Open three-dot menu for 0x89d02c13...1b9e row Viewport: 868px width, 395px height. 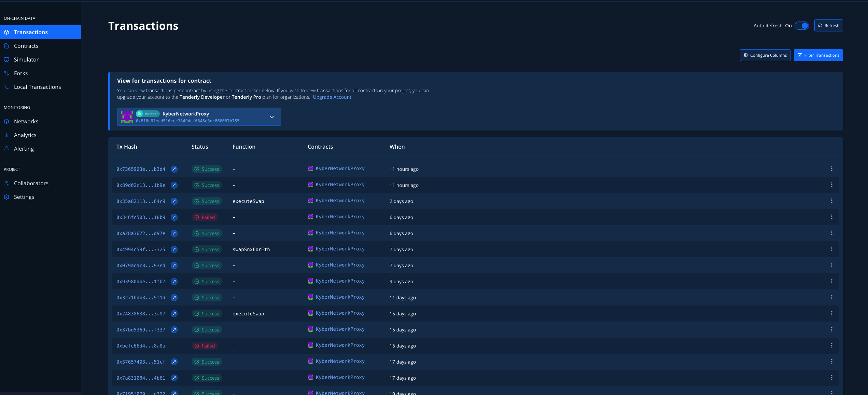click(x=832, y=185)
